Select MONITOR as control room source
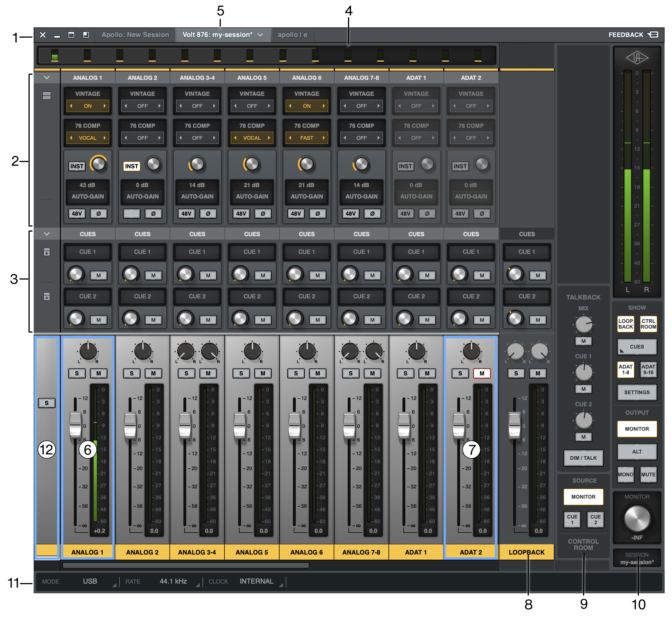Viewport: 672px width, 619px height. (583, 497)
